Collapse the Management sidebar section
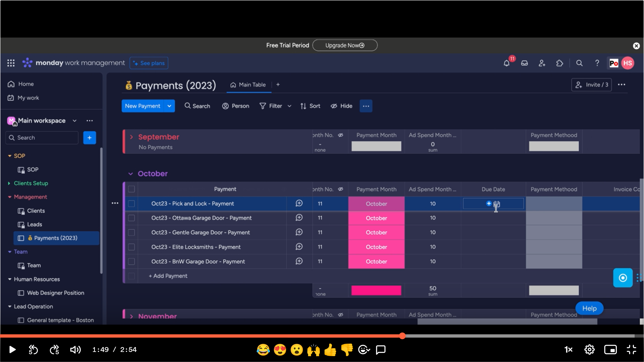This screenshot has height=362, width=644. pos(10,197)
